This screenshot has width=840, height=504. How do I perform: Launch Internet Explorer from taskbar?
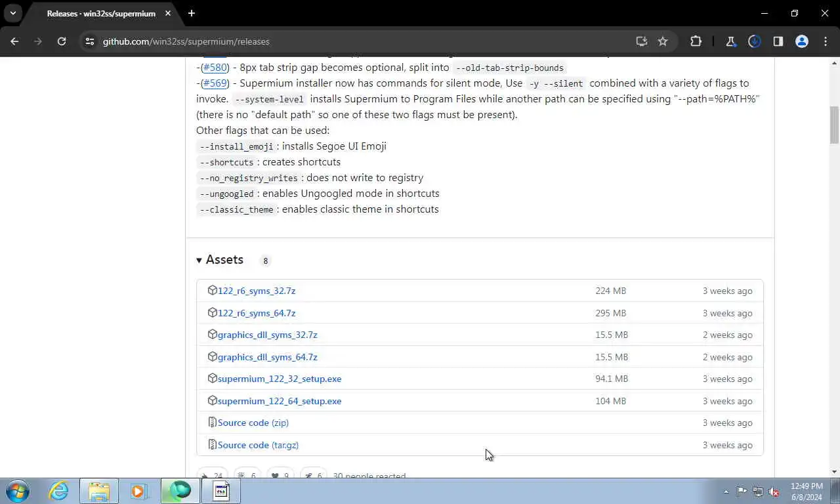[x=59, y=491]
